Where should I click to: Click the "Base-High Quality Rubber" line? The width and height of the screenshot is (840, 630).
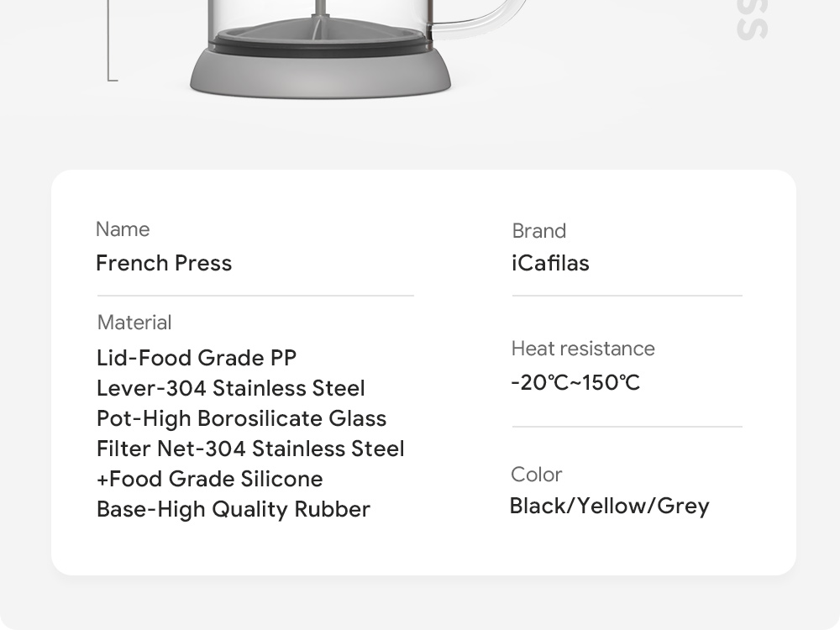[234, 509]
